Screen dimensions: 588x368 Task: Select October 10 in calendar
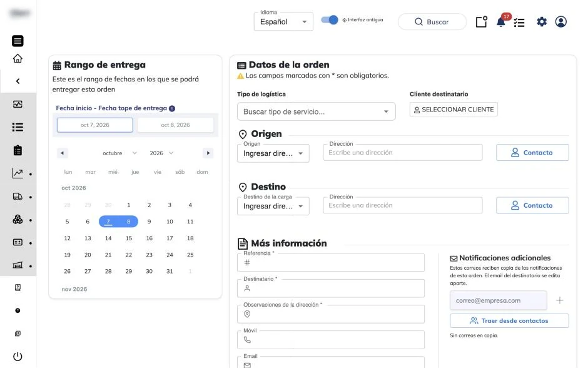(x=170, y=222)
